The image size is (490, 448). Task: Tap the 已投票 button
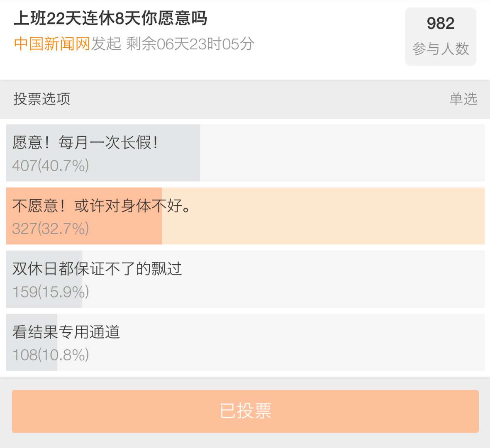(x=245, y=411)
